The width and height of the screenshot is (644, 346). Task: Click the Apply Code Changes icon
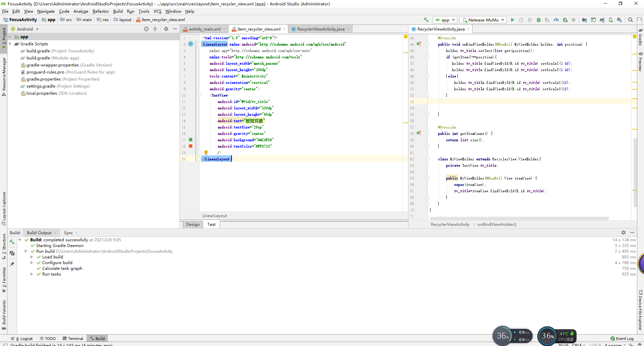point(530,20)
